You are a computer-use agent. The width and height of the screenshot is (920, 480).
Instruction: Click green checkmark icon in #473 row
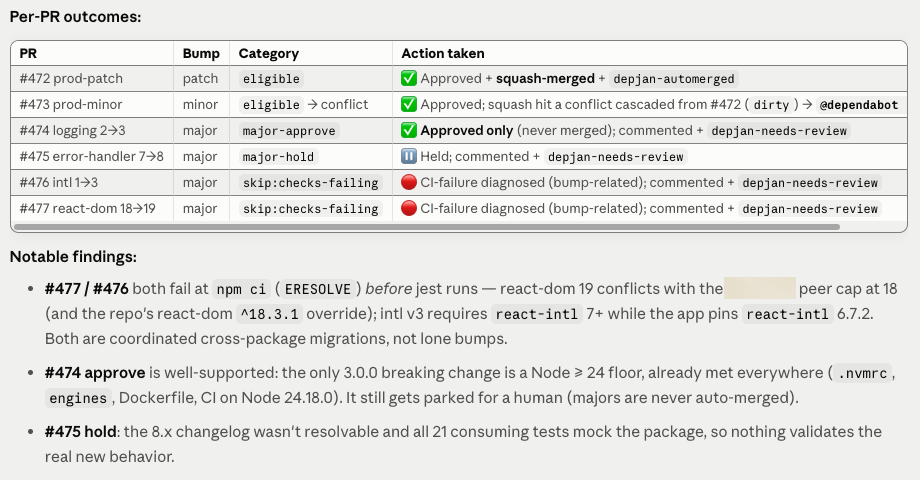coord(409,104)
